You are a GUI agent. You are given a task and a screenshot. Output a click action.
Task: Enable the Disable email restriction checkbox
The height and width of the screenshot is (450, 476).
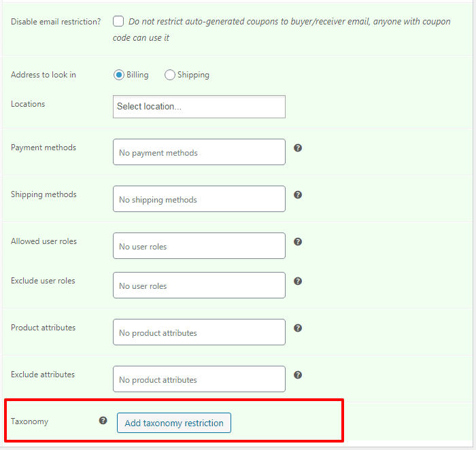[118, 21]
